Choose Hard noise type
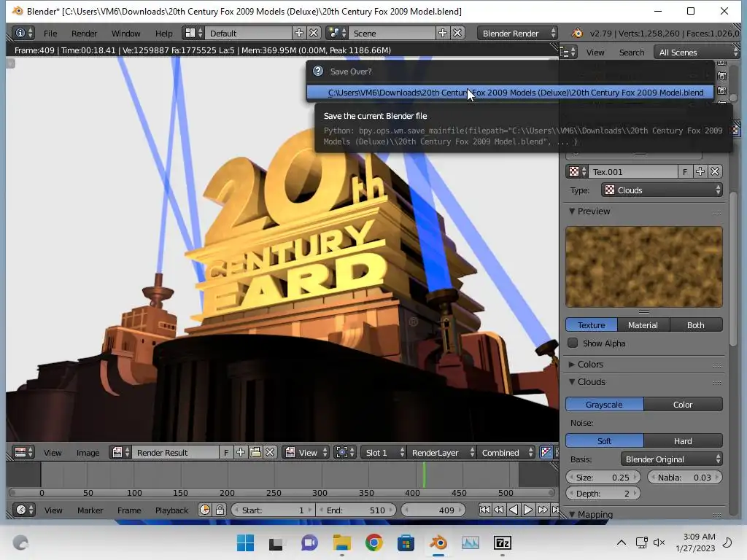This screenshot has height=560, width=747. pos(683,441)
